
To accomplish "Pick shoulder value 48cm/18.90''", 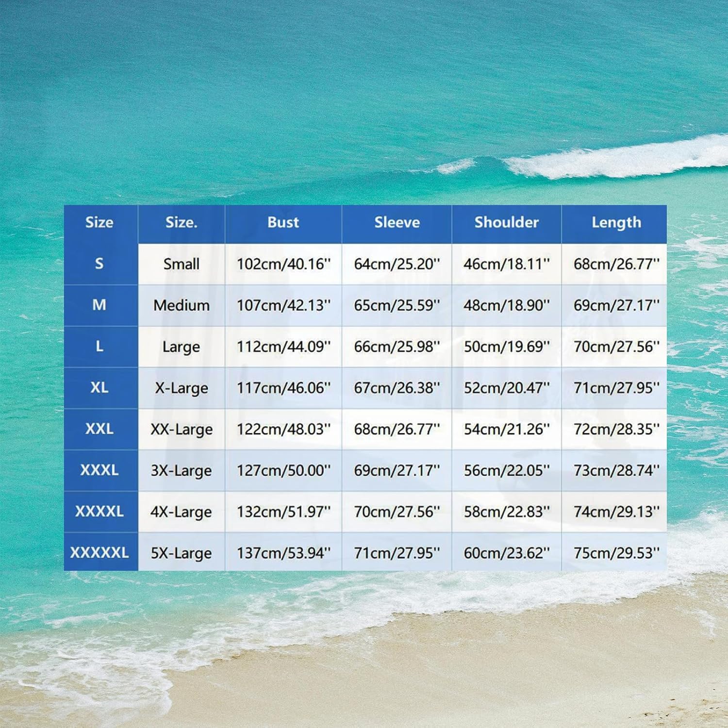I will (x=507, y=305).
